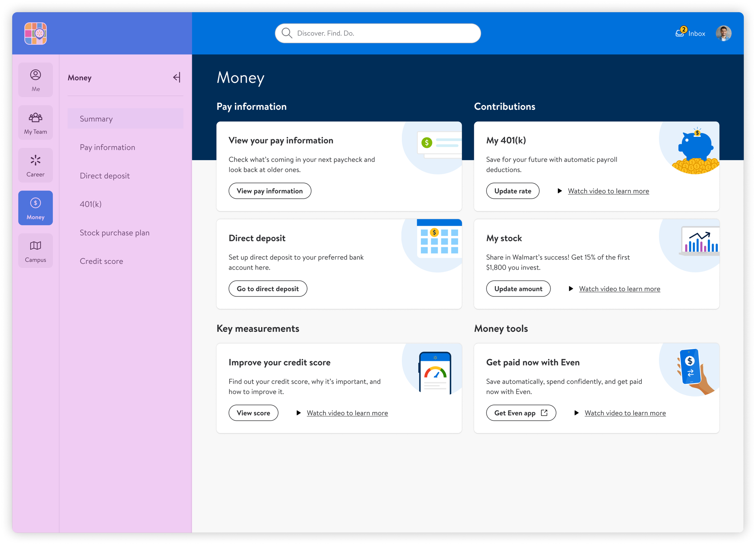Screen dimensions: 756x545
Task: Open the My Team sidebar section
Action: pyautogui.click(x=35, y=123)
